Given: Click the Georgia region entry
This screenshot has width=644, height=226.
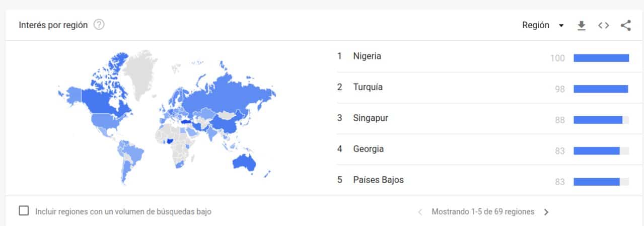Looking at the screenshot, I should (x=368, y=149).
